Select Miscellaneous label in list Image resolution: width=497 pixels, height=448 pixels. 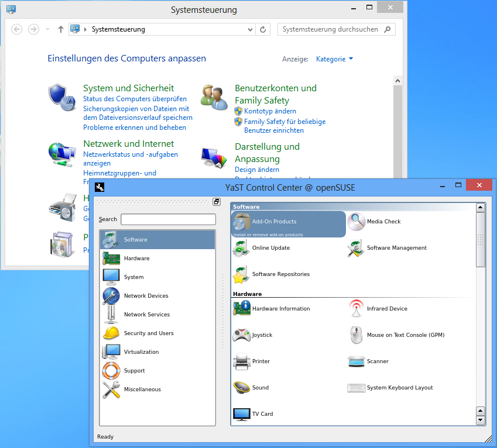pos(142,389)
